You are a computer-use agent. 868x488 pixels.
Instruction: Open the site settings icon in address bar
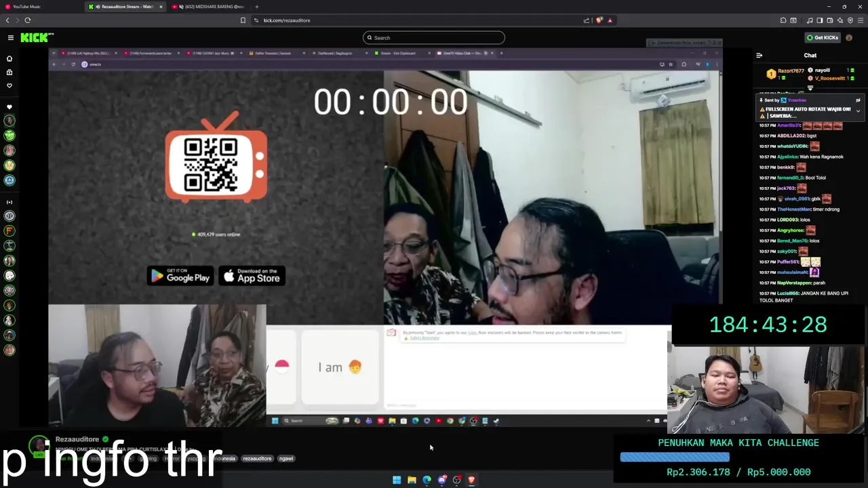(256, 20)
